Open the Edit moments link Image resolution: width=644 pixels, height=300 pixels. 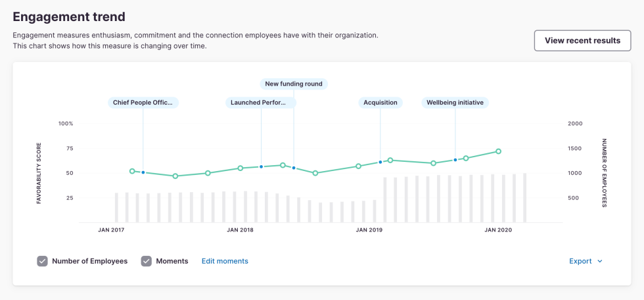click(225, 261)
